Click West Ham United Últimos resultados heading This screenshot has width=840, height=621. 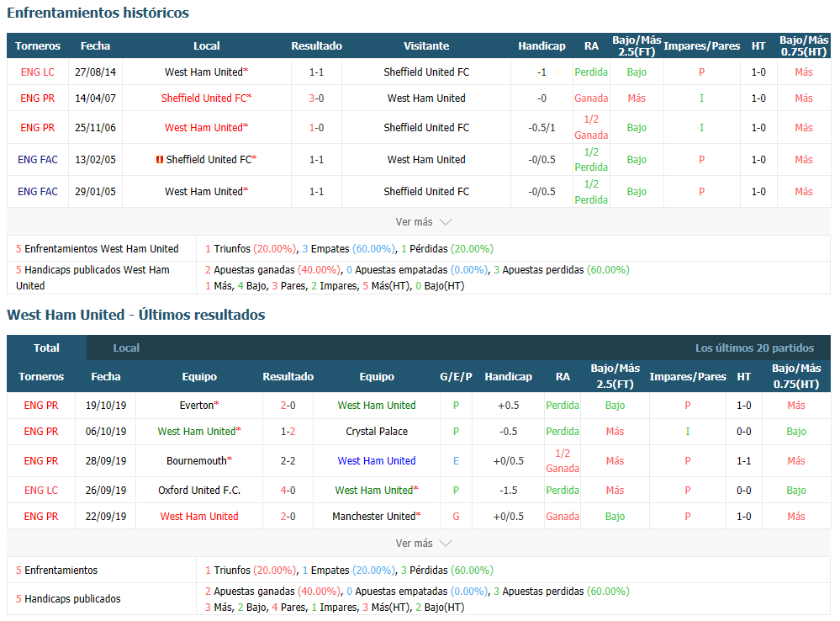coord(136,315)
